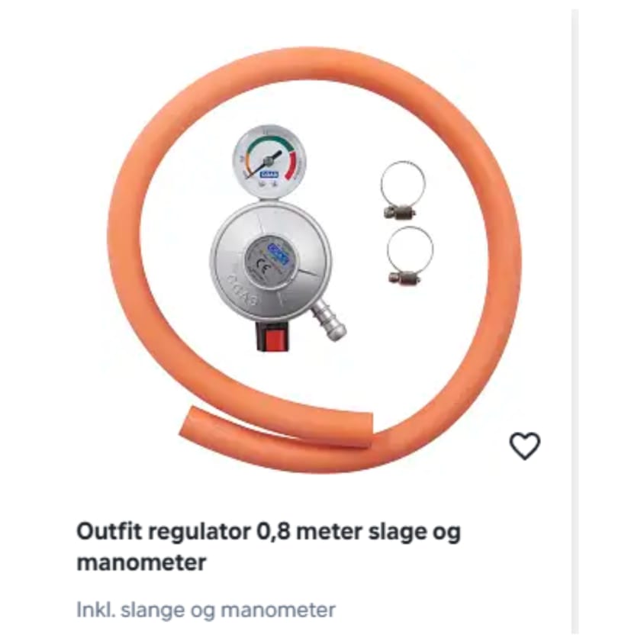
Task: Click the "Inkl. slange og manometer" description text
Action: coord(206,610)
